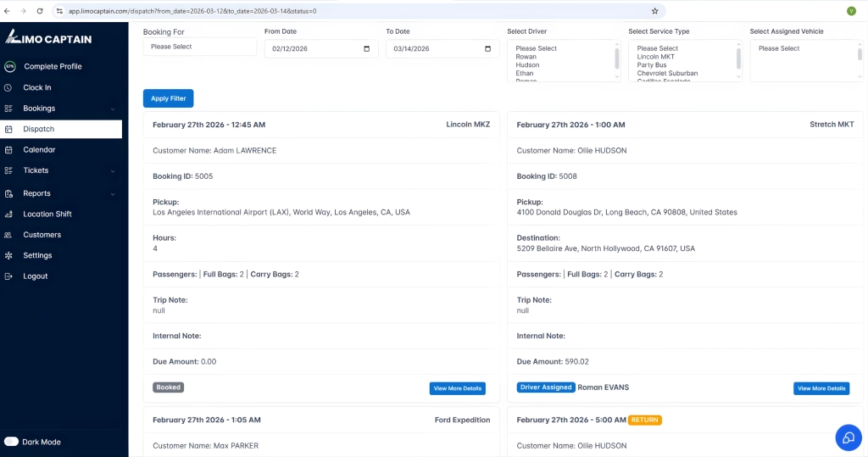Bookmark page with the star icon

click(x=654, y=11)
